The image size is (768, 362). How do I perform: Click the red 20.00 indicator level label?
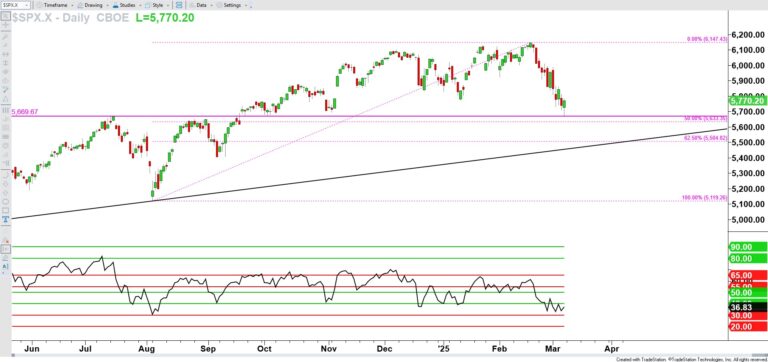point(747,327)
